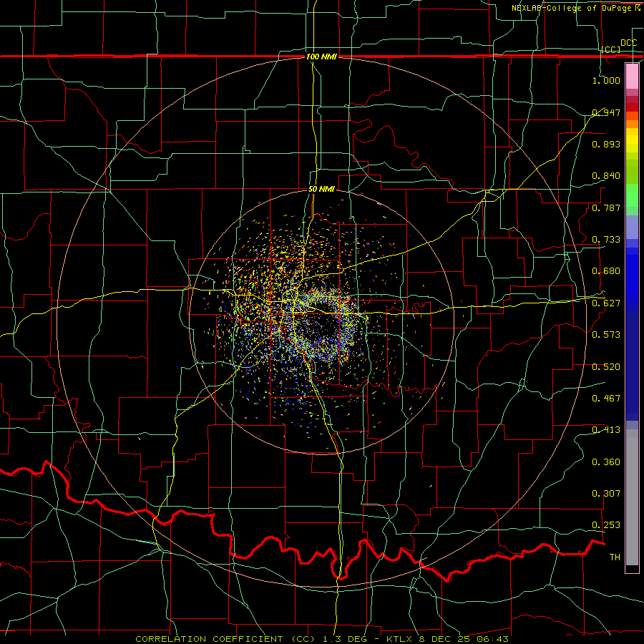Click the TH threshold label
Image resolution: width=644 pixels, height=644 pixels.
click(615, 557)
